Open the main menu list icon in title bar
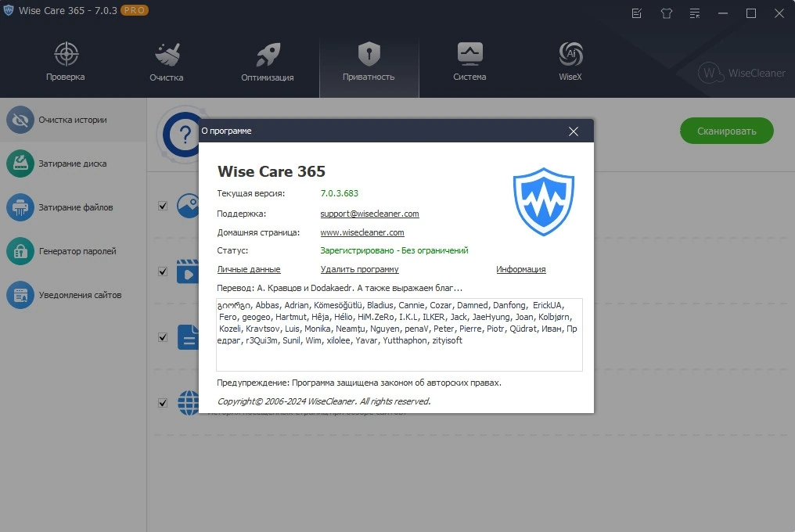 [695, 13]
